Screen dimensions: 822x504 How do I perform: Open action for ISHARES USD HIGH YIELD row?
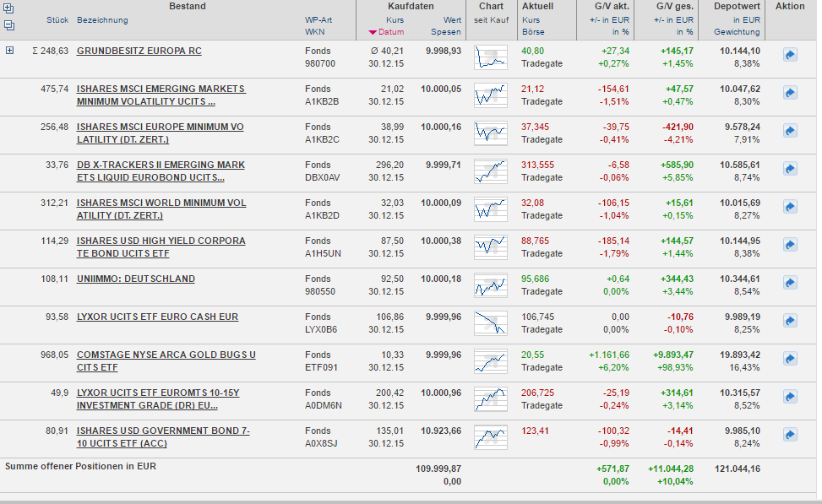coord(790,245)
